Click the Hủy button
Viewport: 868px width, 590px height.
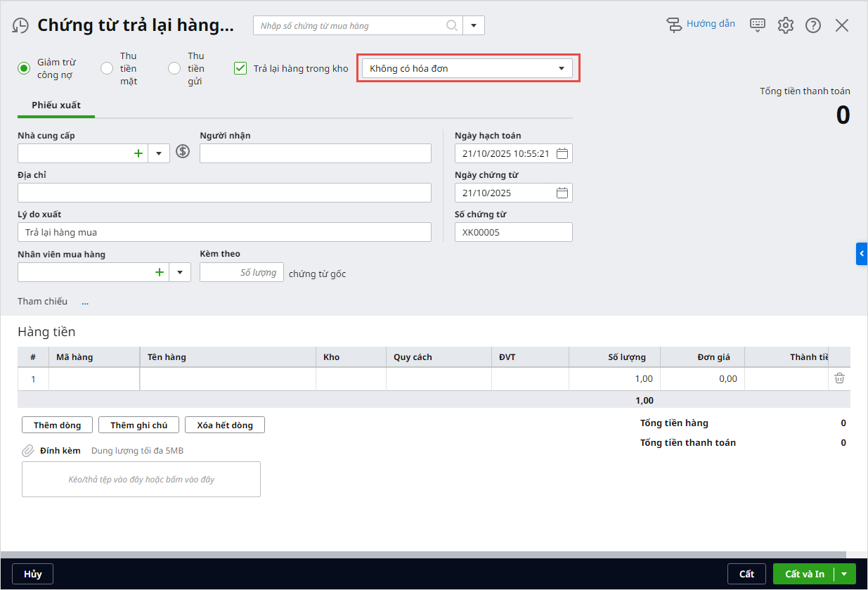pos(33,574)
